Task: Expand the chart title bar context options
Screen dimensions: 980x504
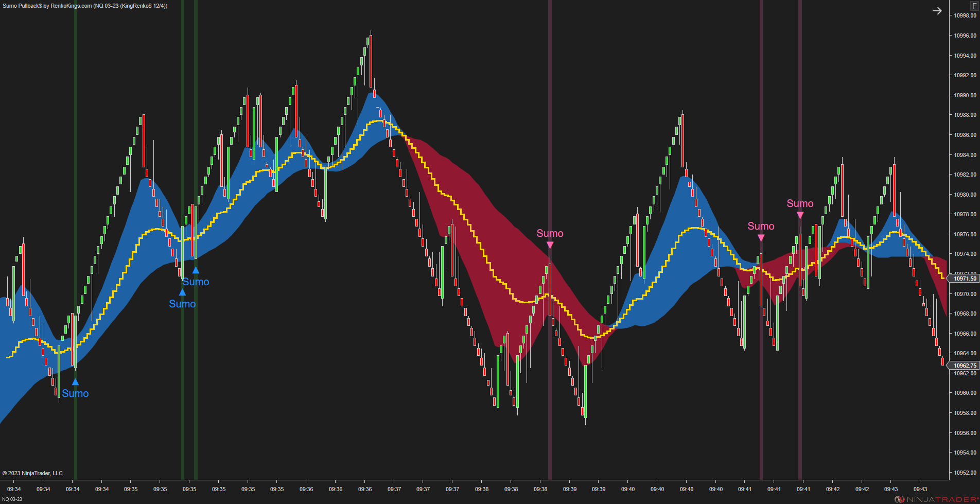Action: click(85, 6)
